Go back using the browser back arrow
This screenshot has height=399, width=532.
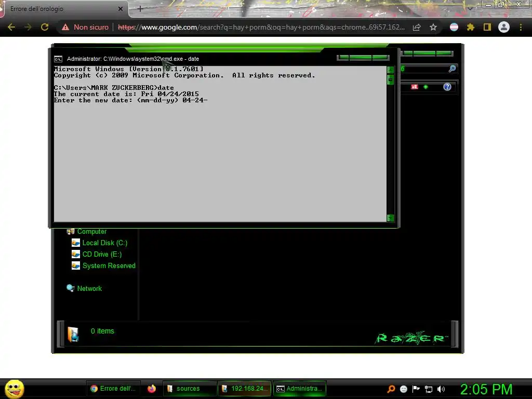[11, 27]
